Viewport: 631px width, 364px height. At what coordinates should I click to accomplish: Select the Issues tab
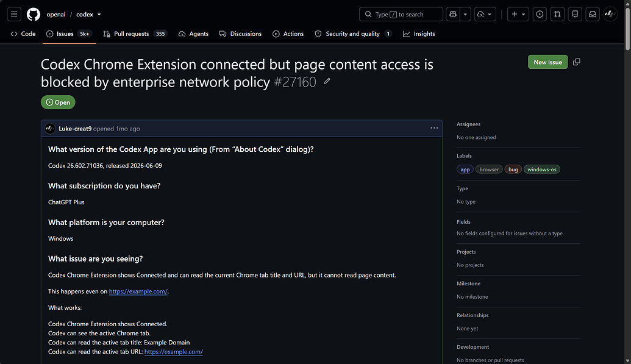[x=69, y=34]
